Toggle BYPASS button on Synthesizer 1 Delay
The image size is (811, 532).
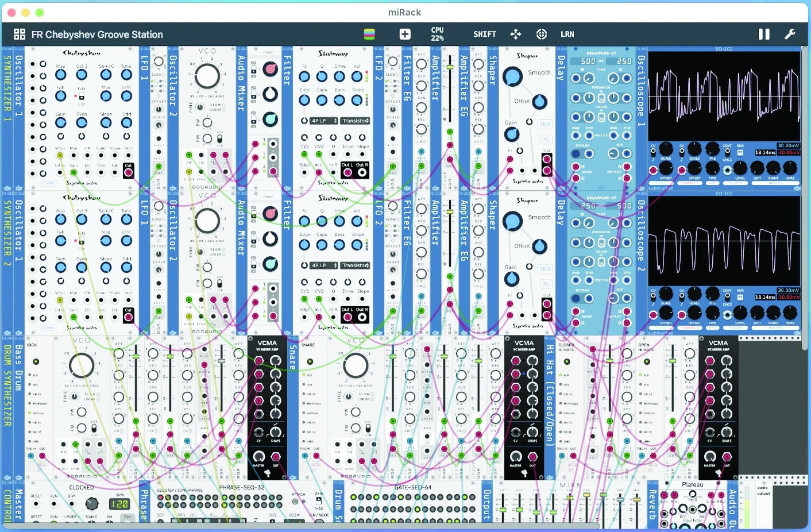click(576, 153)
